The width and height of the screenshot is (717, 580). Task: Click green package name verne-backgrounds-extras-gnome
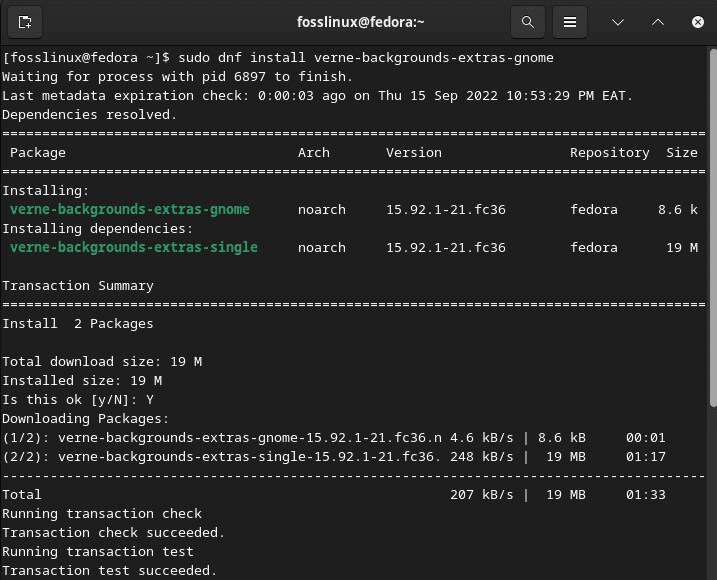(130, 209)
